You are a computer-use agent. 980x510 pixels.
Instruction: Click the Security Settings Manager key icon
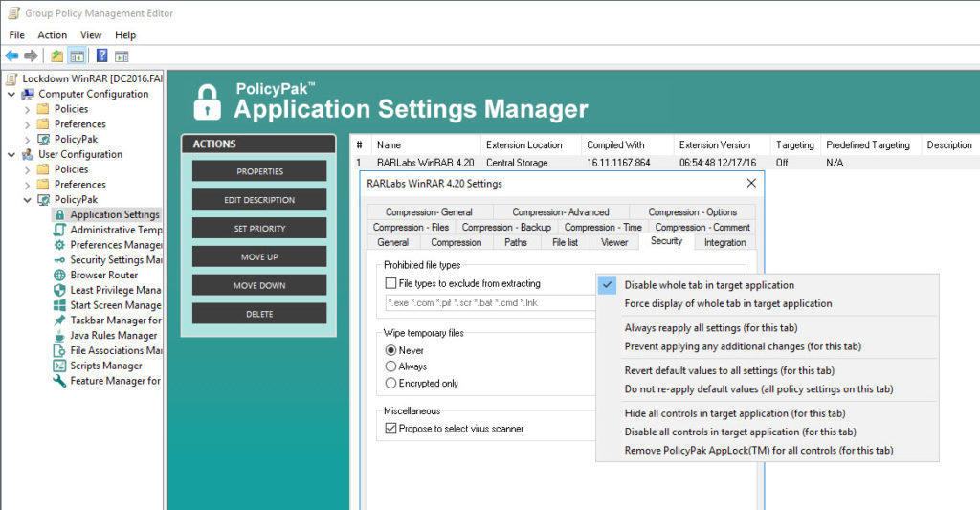click(x=60, y=260)
